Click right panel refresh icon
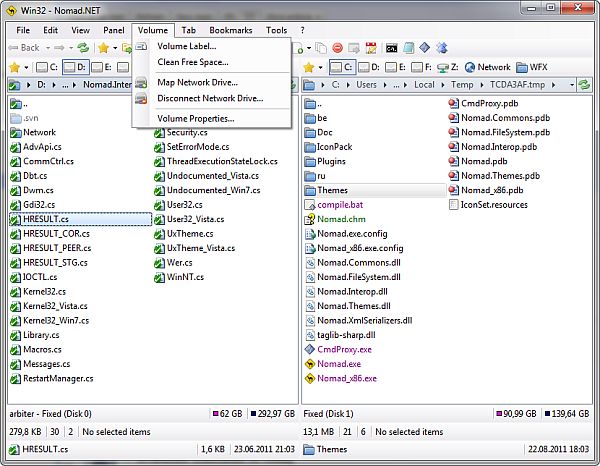 (x=584, y=85)
